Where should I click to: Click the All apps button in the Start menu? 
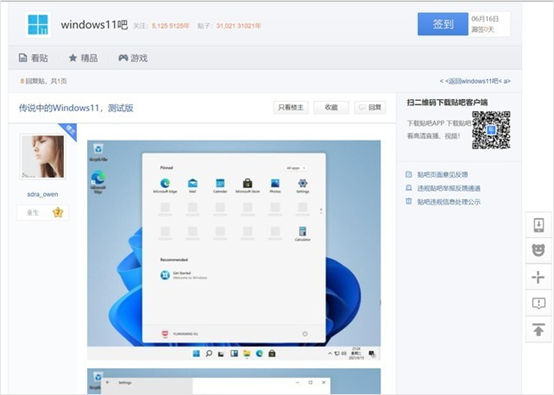pyautogui.click(x=296, y=168)
